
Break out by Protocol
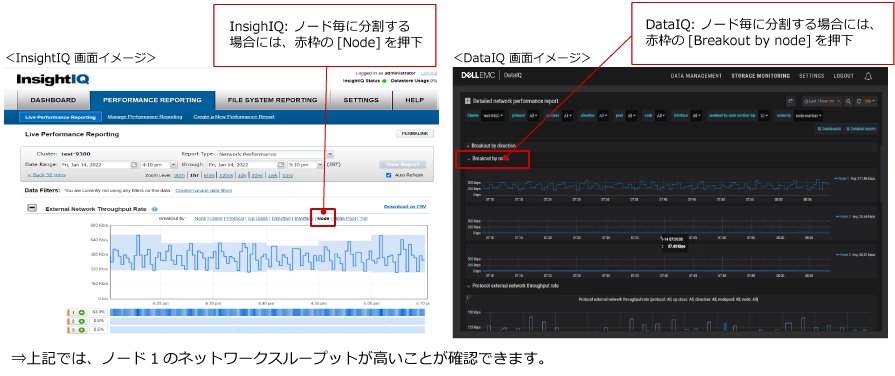tap(235, 219)
